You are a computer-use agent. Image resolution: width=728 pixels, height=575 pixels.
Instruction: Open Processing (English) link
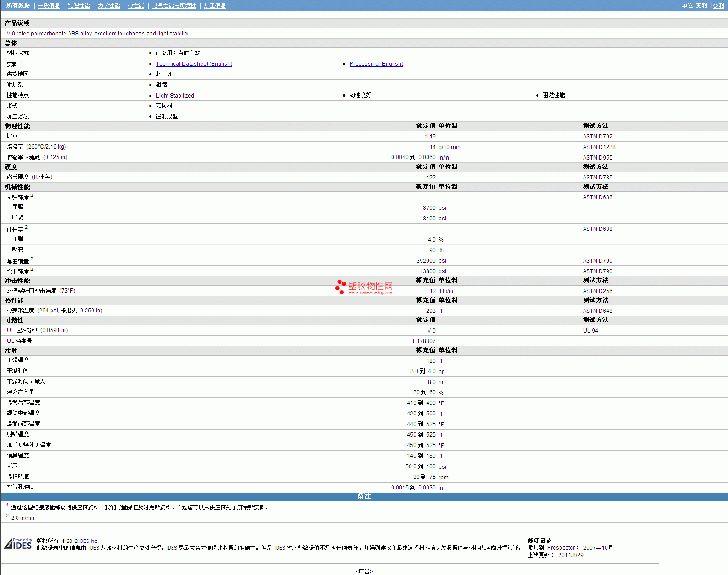click(376, 64)
